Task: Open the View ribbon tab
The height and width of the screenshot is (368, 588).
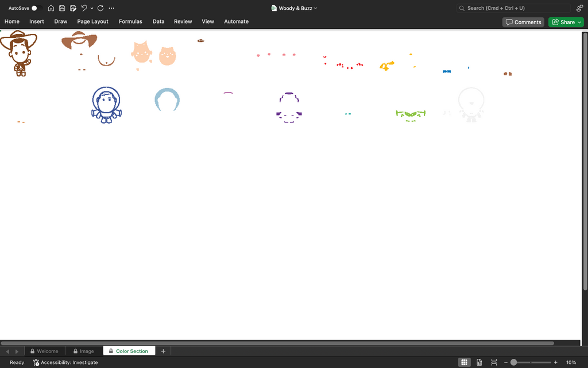Action: click(x=208, y=21)
